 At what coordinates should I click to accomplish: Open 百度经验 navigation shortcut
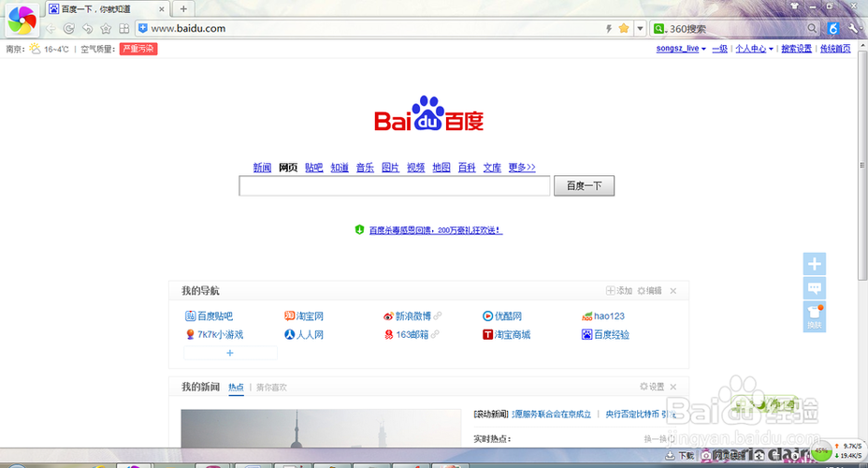click(x=605, y=334)
